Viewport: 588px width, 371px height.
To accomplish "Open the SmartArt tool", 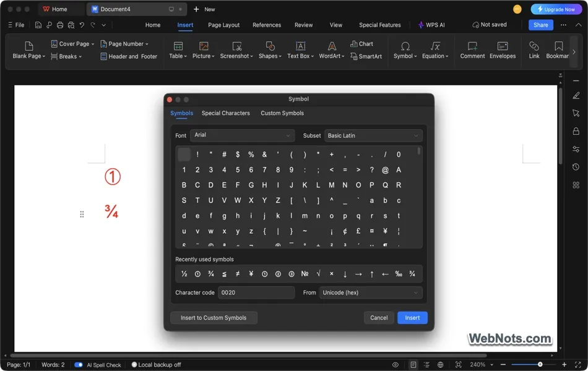I will pyautogui.click(x=366, y=56).
